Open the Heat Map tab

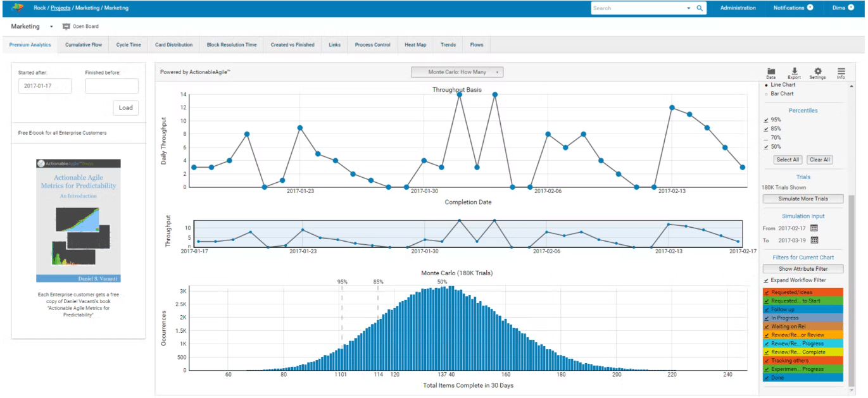415,45
